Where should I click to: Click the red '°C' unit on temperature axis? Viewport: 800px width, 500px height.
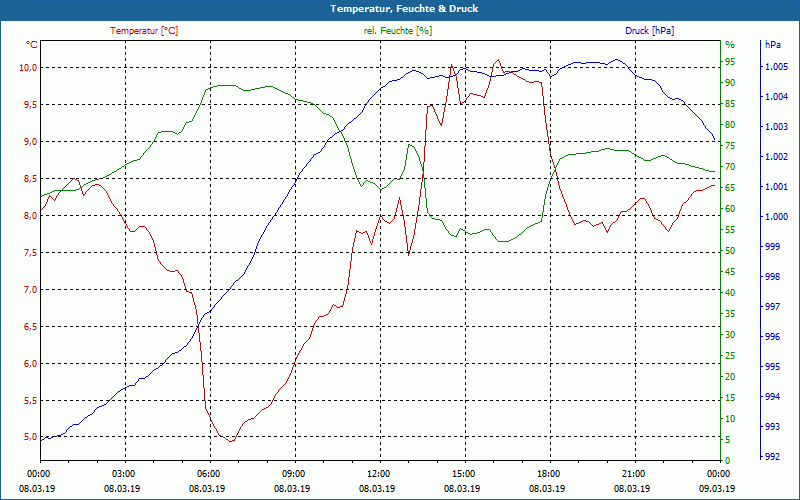(32, 45)
